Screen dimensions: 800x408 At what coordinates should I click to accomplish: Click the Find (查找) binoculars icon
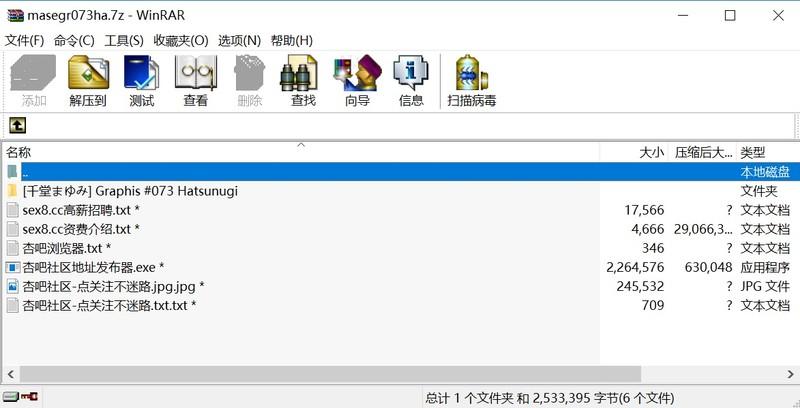tap(303, 80)
